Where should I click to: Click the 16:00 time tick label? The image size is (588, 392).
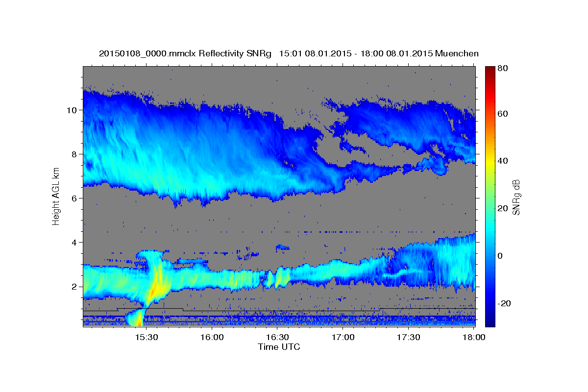pos(212,337)
